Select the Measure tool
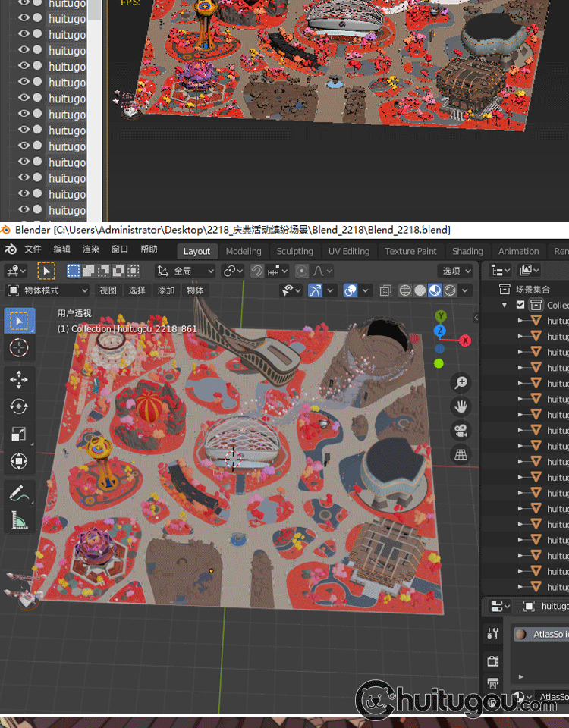Viewport: 569px width, 728px height. [19, 520]
